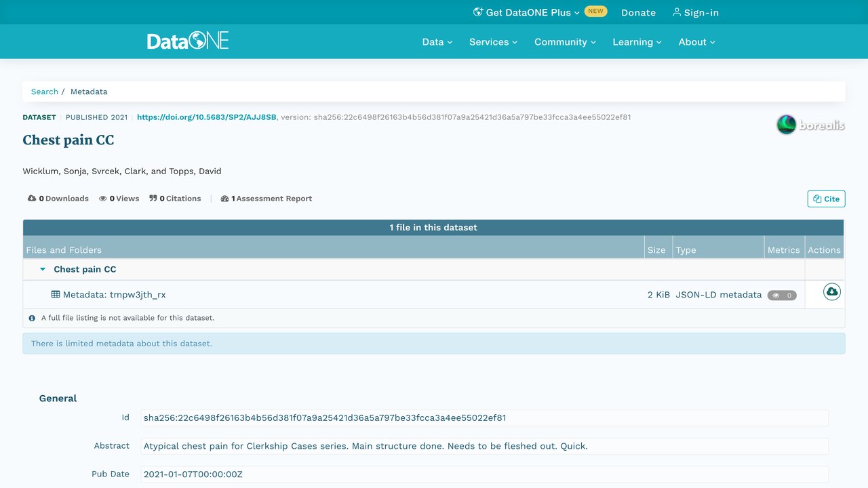Click the views eye metrics badge
This screenshot has height=488, width=868.
[x=782, y=296]
